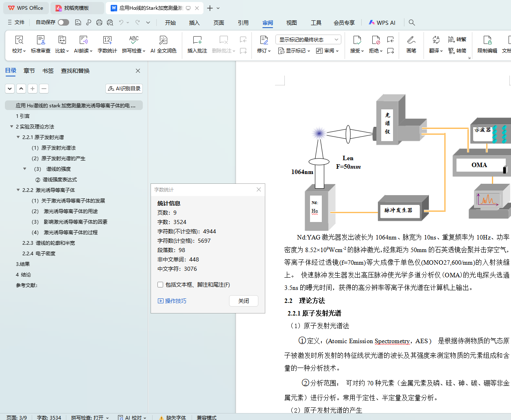Enable 包括文本框、脚注和尾注 checkbox
The image size is (511, 420).
pyautogui.click(x=160, y=285)
